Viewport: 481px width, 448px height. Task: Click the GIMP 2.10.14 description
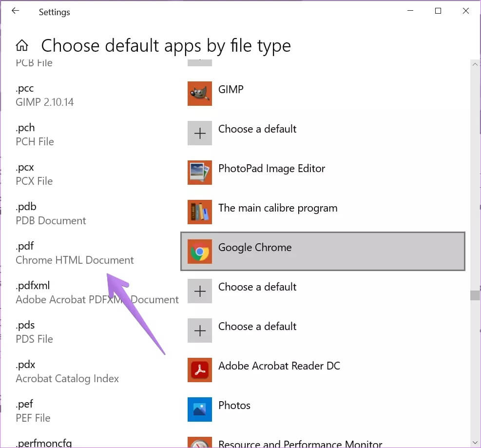[45, 102]
